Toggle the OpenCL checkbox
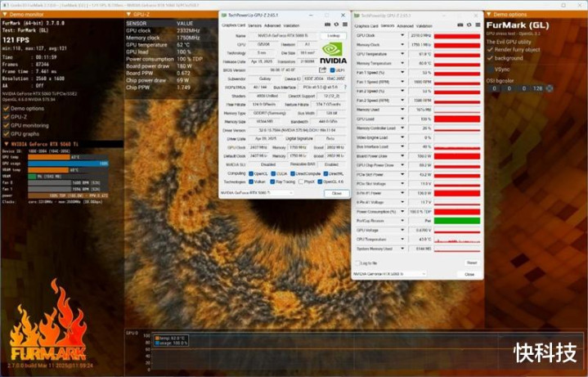 (251, 173)
